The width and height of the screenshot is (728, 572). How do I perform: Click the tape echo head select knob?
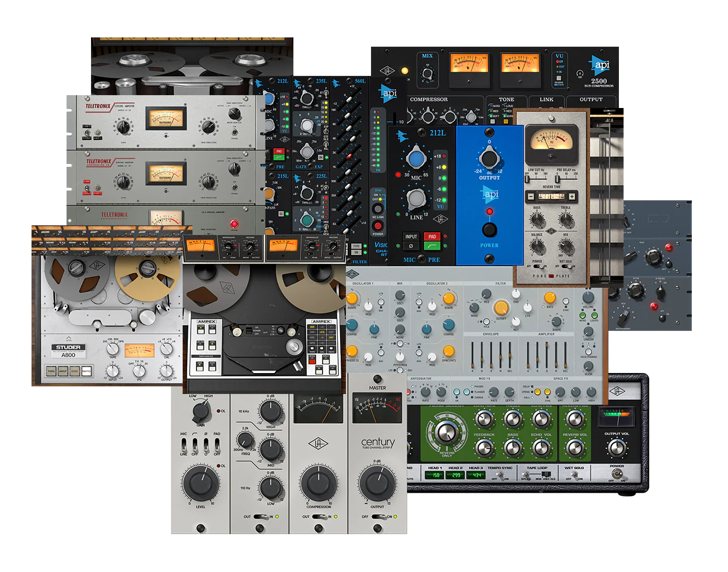(446, 432)
